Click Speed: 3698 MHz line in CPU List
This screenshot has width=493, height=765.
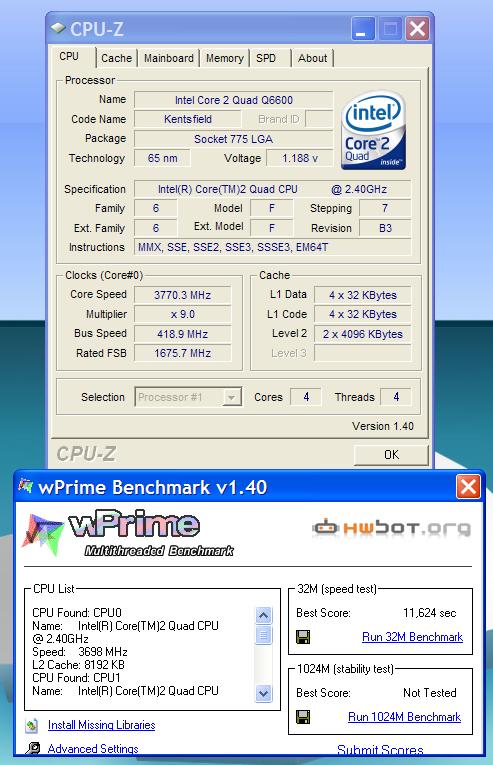[80, 652]
